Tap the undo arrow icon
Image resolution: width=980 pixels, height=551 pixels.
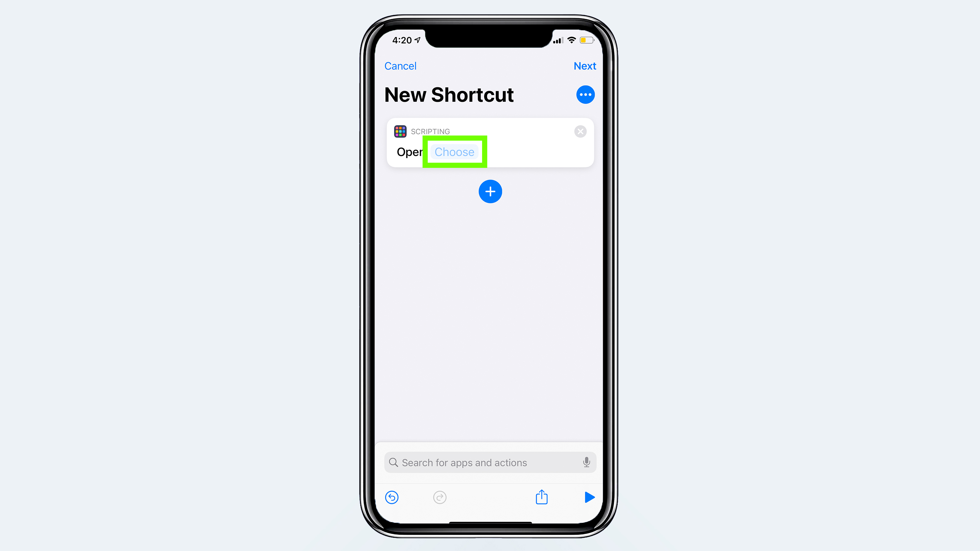(x=391, y=497)
